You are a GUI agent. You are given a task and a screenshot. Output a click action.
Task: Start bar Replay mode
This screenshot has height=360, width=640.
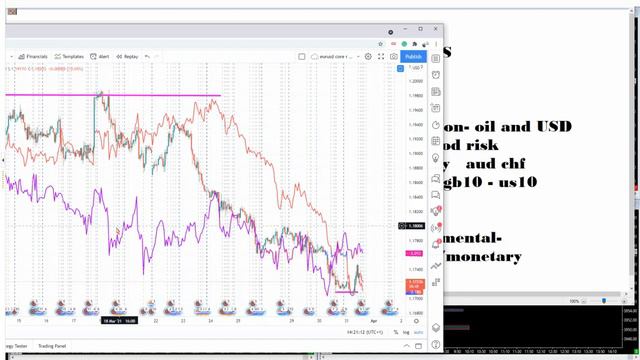127,56
